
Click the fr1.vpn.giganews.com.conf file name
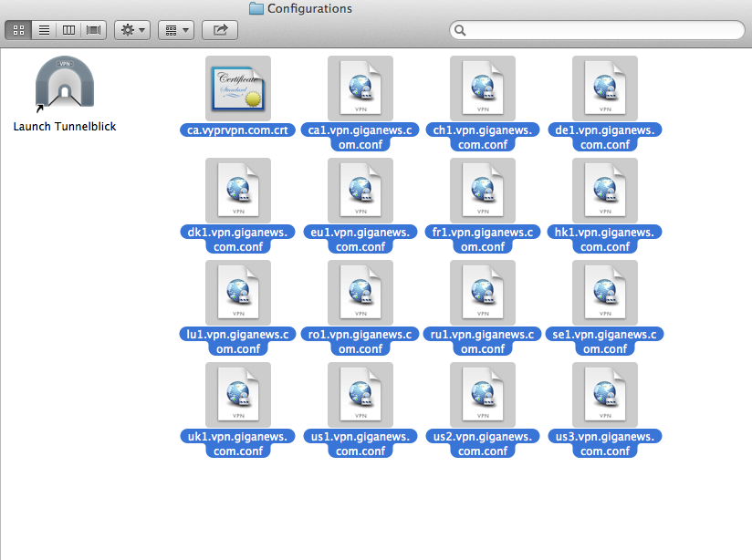coord(483,239)
